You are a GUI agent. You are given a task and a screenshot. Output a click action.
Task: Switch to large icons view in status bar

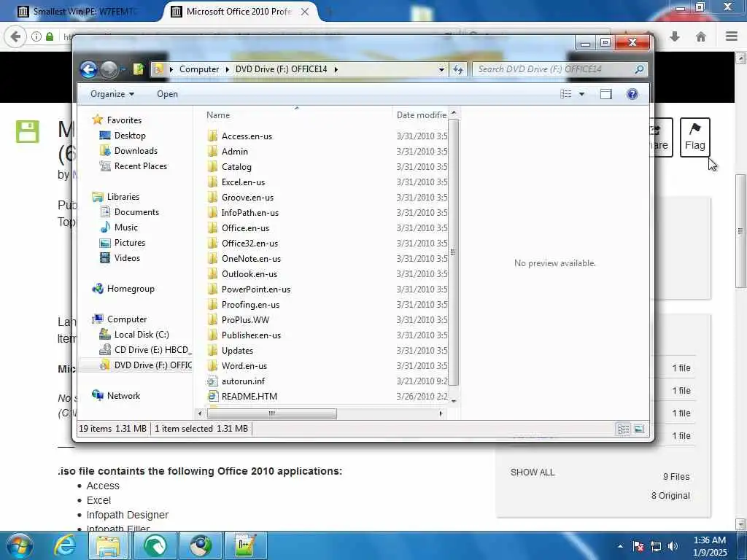(639, 429)
